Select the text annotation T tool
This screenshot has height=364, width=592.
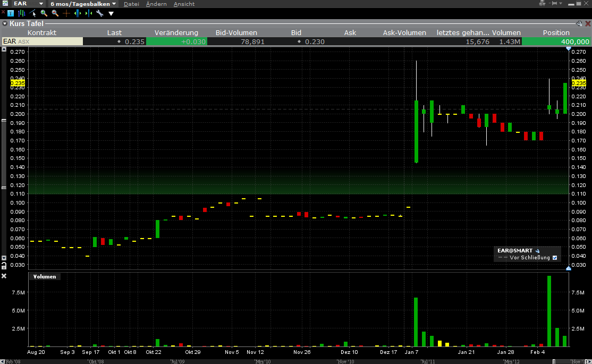(x=11, y=13)
